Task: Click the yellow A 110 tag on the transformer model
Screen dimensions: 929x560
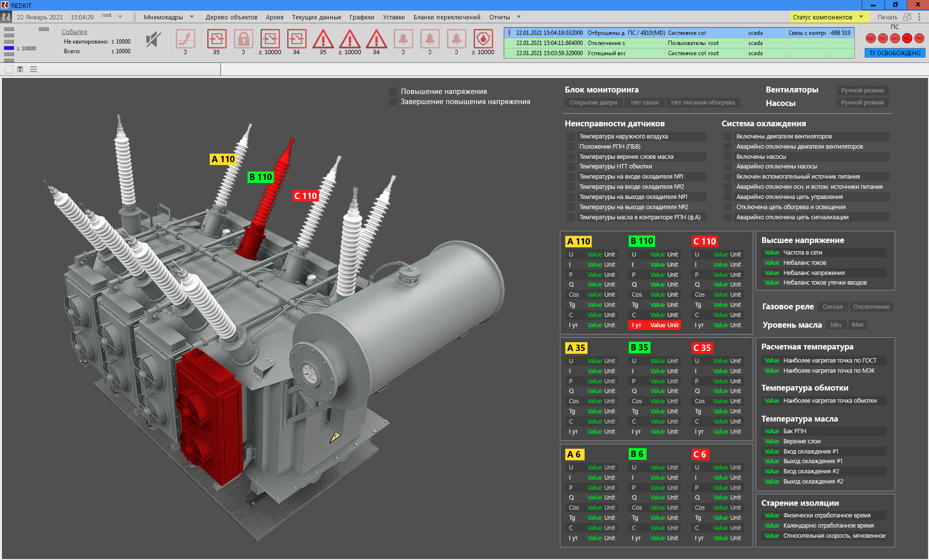Action: click(x=223, y=159)
